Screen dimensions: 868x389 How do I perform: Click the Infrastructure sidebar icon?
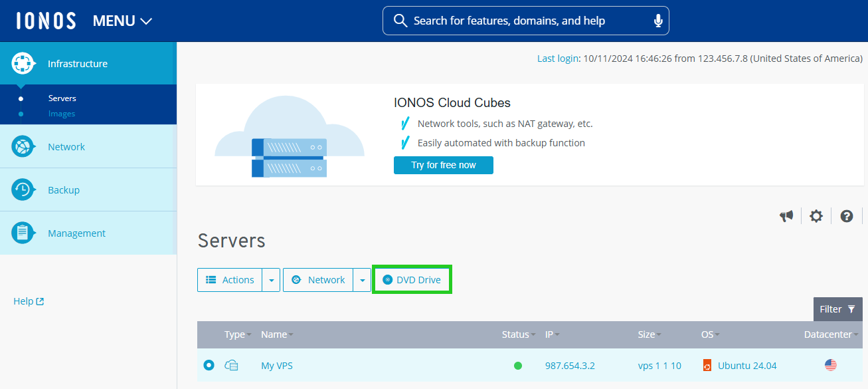coord(23,64)
